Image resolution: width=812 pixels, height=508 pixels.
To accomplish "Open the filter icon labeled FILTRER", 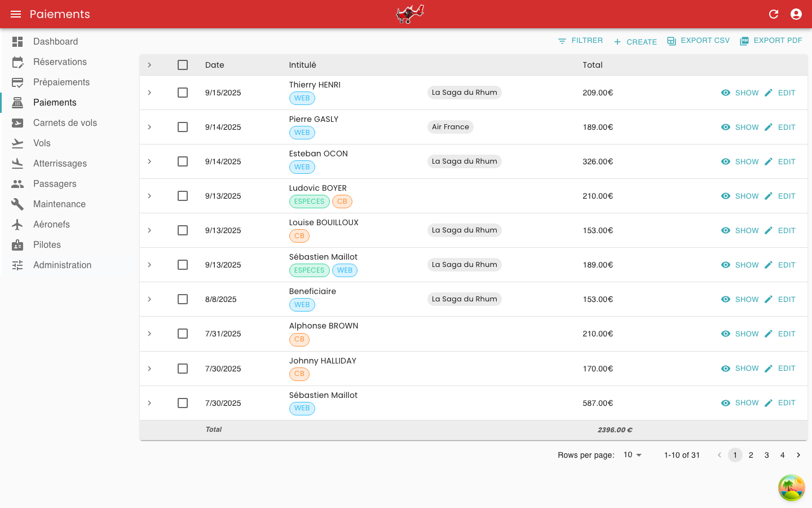I will coord(580,41).
